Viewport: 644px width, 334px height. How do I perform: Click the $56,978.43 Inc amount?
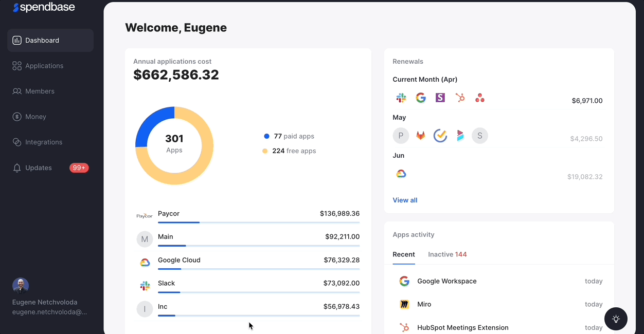coord(342,306)
